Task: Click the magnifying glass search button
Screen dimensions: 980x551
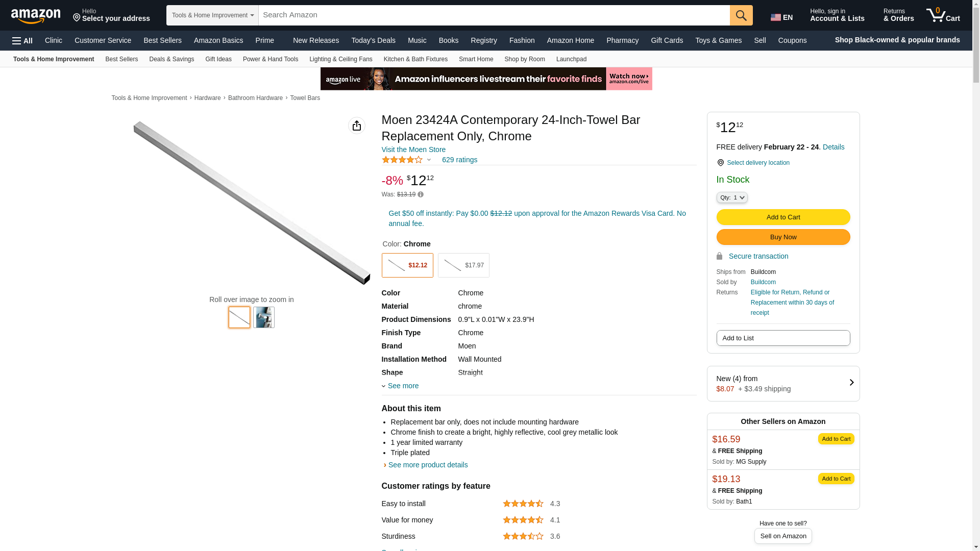Action: click(x=741, y=15)
